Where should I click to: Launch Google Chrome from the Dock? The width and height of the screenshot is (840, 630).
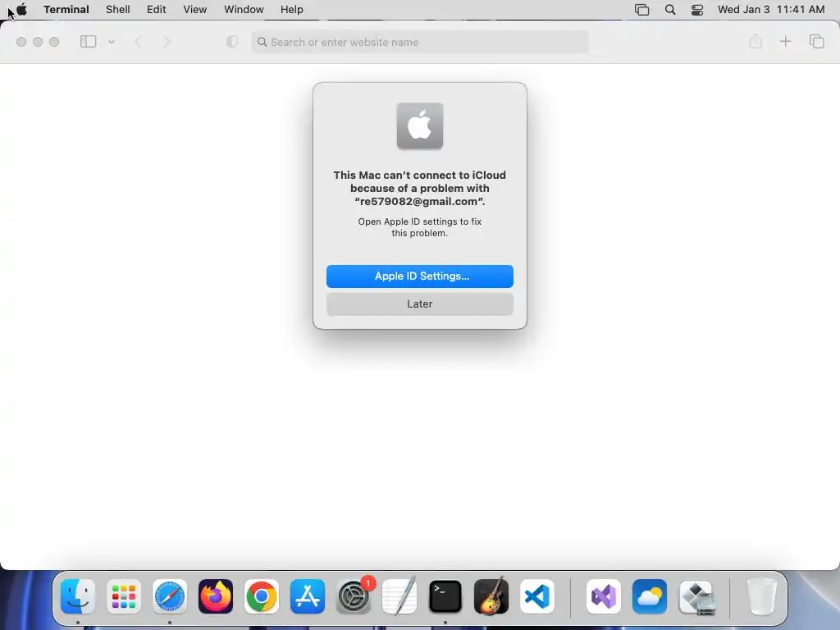coord(262,596)
